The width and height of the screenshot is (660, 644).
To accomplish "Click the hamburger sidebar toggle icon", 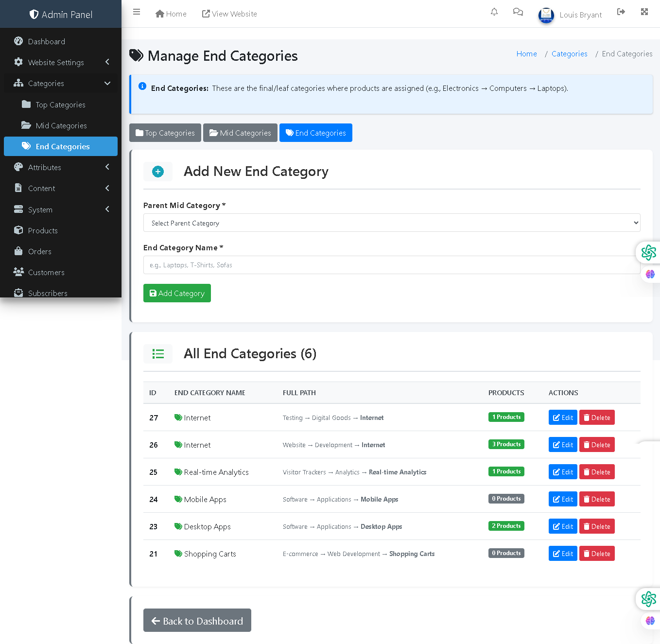I will (137, 12).
